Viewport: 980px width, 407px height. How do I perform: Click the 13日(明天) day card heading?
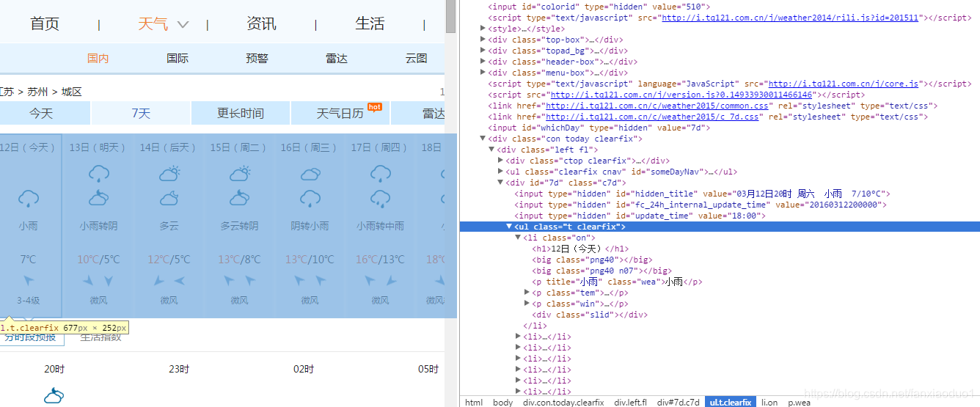point(98,147)
